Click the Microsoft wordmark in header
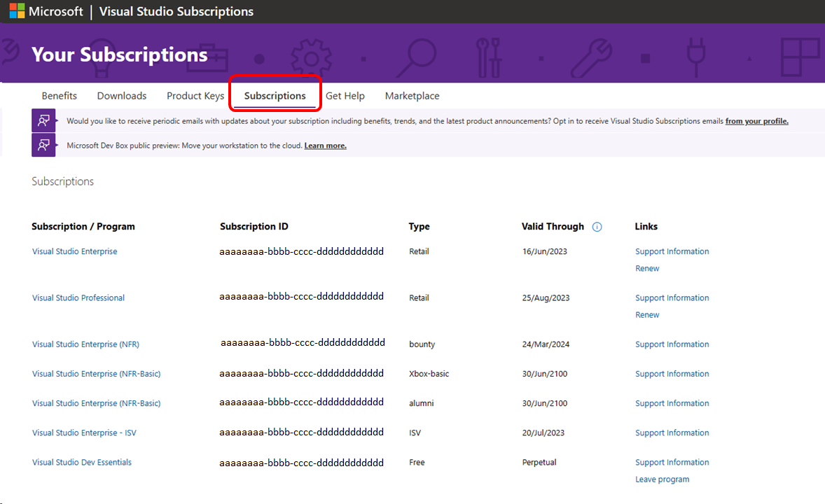 click(x=56, y=12)
